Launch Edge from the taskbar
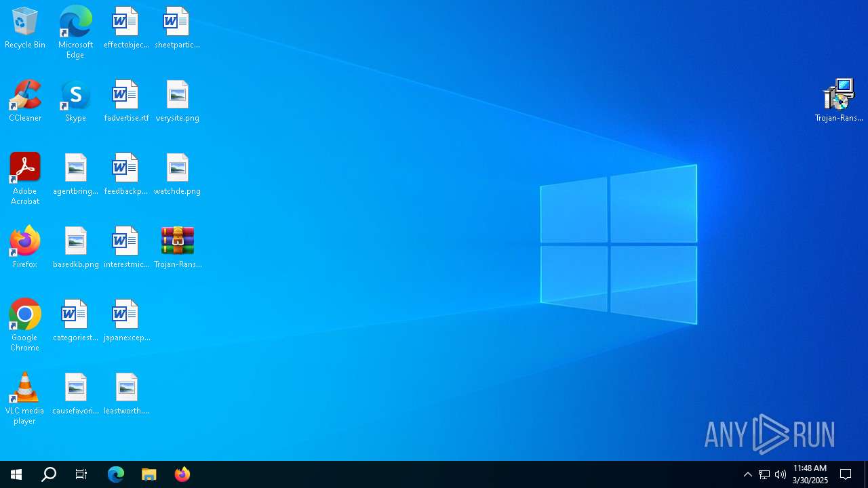The image size is (868, 488). [116, 474]
